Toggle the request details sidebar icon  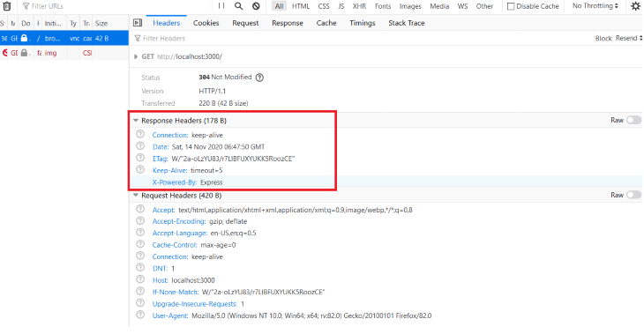point(138,23)
